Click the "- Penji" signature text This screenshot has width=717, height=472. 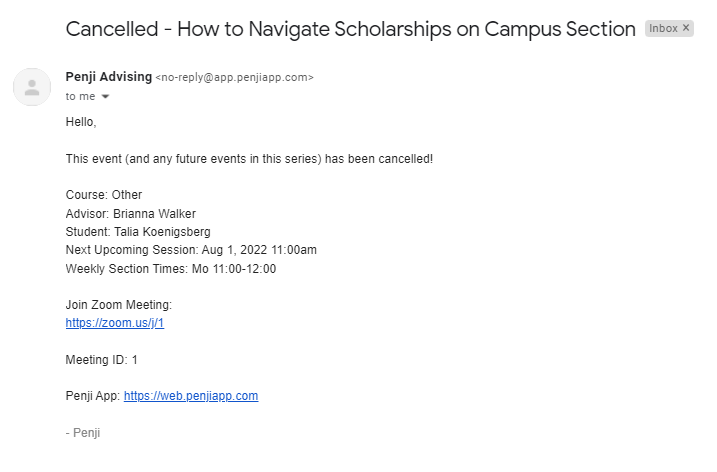(83, 433)
